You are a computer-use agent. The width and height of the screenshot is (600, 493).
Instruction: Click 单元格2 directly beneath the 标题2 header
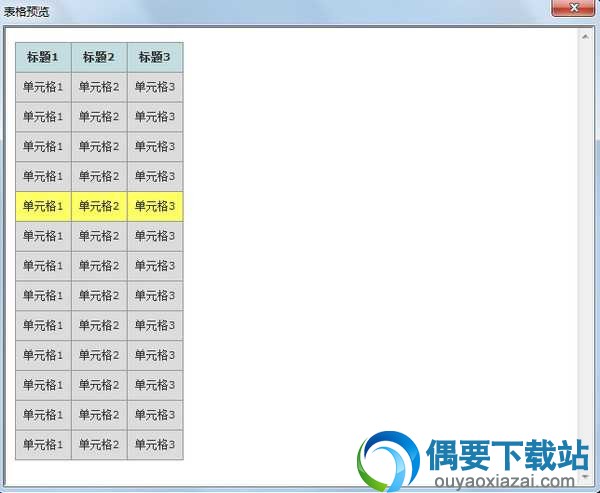(99, 87)
